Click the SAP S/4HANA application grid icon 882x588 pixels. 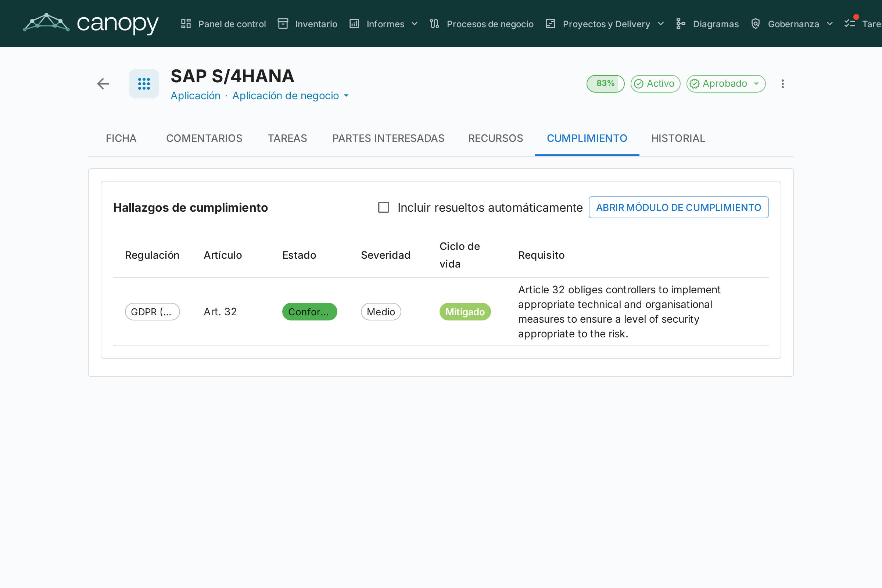(144, 84)
